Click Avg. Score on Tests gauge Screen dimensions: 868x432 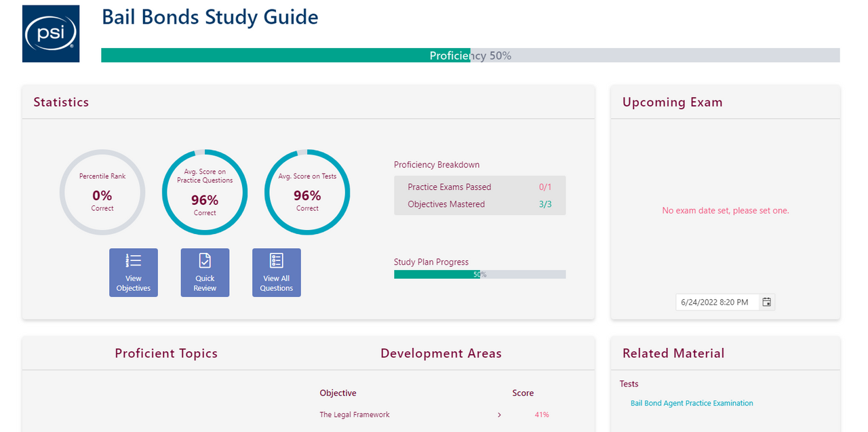307,191
